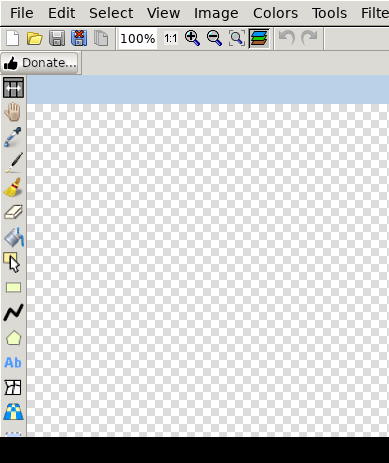389x463 pixels.
Task: Toggle the layer stack window
Action: coord(259,38)
